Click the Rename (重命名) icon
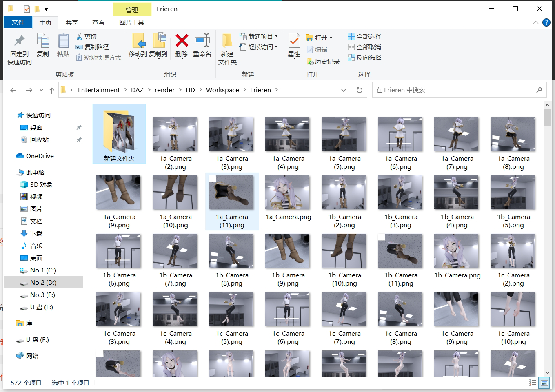555x392 pixels. (x=202, y=41)
